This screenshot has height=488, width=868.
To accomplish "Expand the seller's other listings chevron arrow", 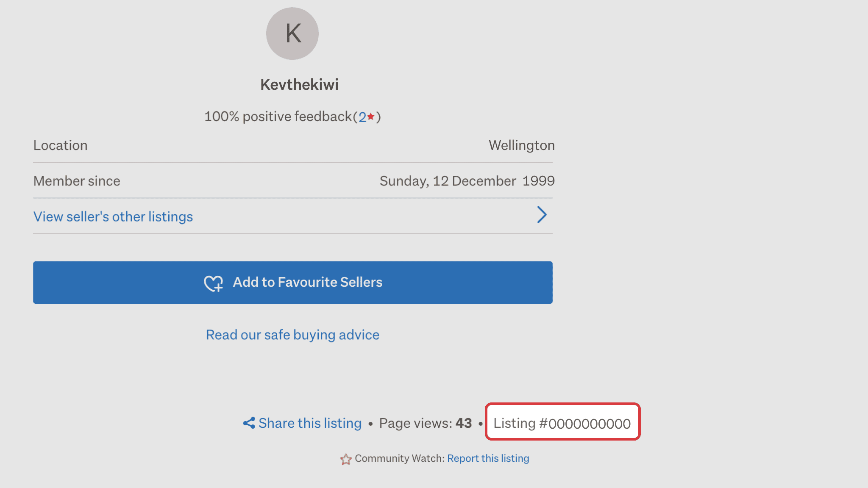I will pos(542,215).
